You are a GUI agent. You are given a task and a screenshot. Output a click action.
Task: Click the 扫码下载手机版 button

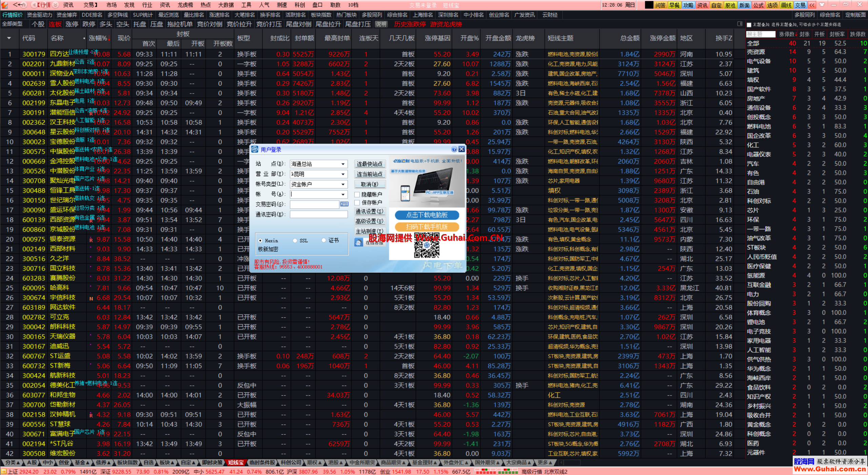coord(427,227)
